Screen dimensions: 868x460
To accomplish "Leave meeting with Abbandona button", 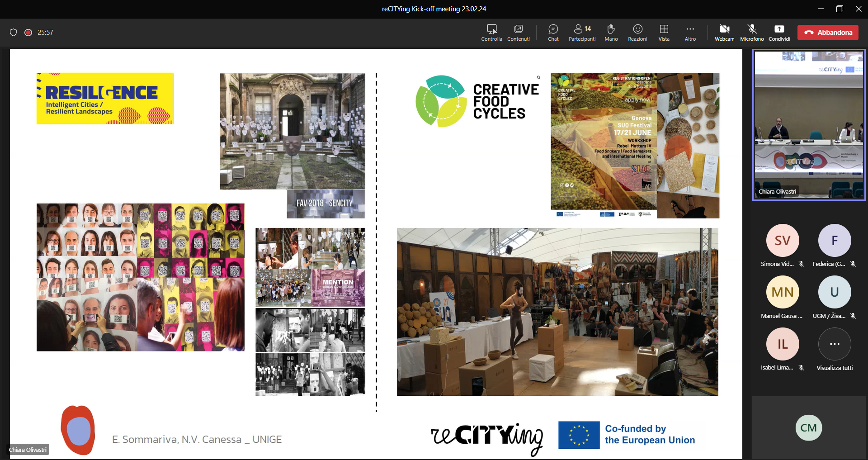I will (828, 33).
